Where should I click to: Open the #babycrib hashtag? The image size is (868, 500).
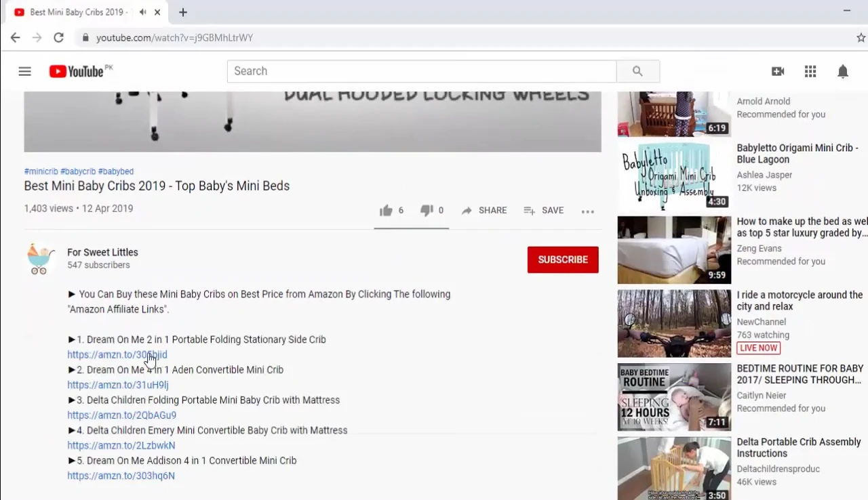tap(78, 171)
